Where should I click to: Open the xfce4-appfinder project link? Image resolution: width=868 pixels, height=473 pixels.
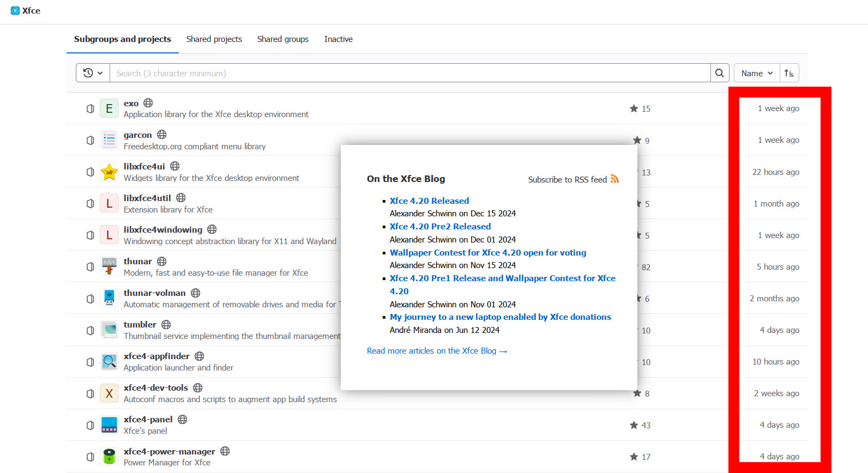point(156,356)
